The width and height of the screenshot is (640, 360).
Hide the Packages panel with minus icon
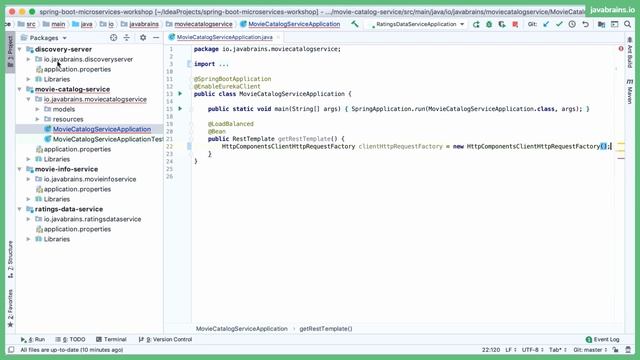pos(156,38)
